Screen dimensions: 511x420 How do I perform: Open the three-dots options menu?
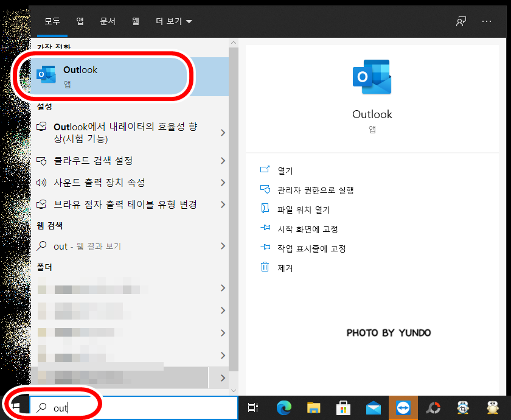(x=487, y=21)
